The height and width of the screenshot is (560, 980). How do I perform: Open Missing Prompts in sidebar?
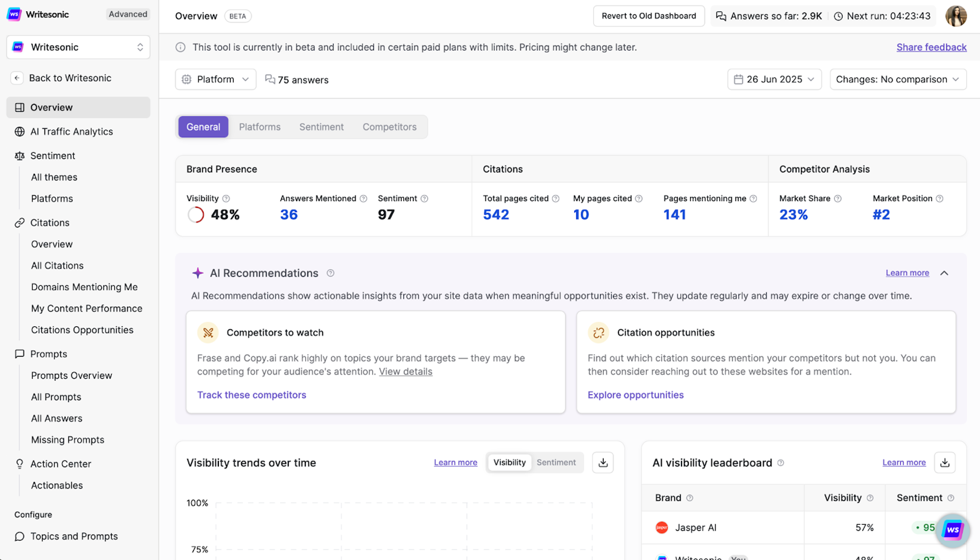pyautogui.click(x=67, y=440)
